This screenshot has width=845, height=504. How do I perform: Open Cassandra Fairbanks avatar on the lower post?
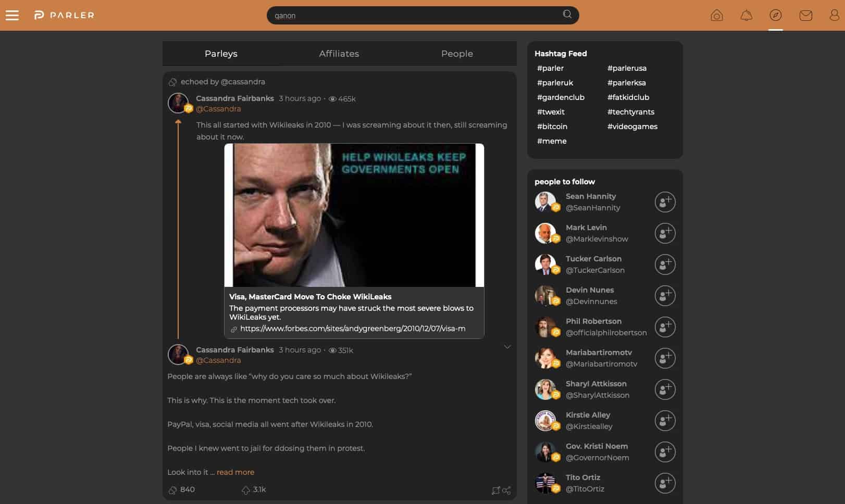coord(178,355)
